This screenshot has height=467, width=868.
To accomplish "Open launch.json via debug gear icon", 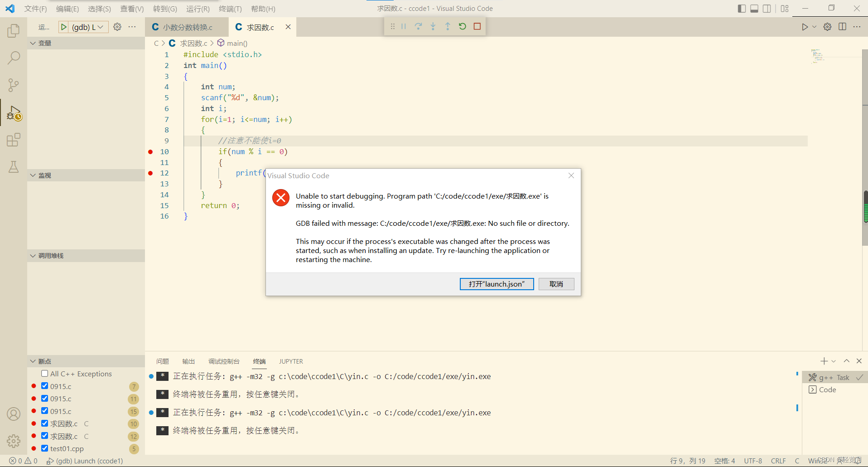I will 117,27.
